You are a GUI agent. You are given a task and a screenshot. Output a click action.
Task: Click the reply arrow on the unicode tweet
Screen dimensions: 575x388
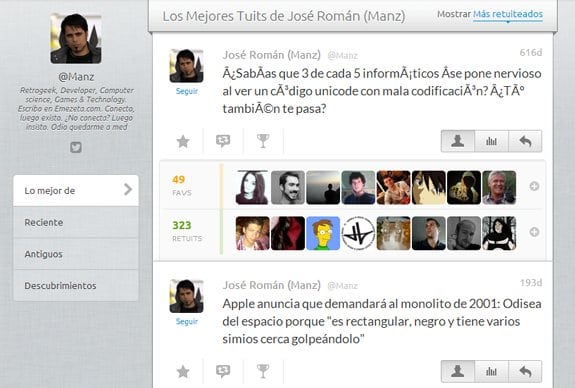[525, 141]
